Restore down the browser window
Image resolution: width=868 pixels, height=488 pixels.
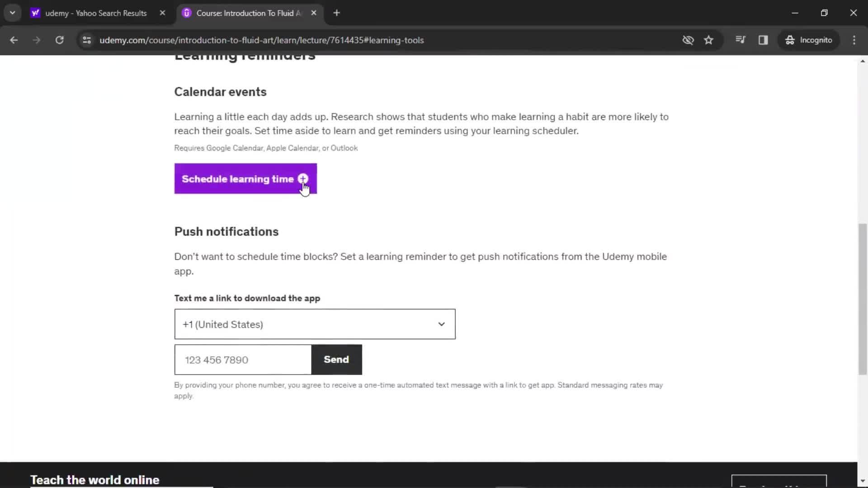click(x=824, y=13)
